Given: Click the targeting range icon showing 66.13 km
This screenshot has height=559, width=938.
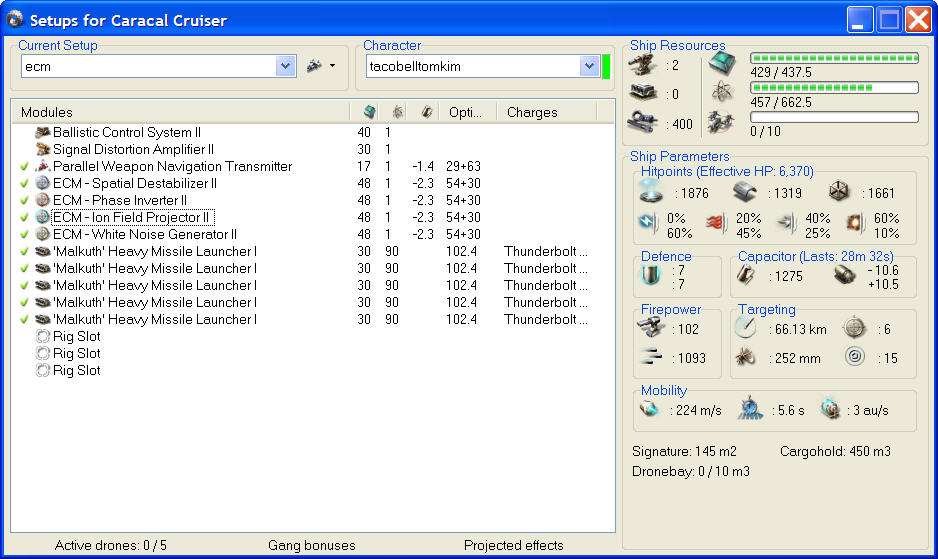Looking at the screenshot, I should point(745,327).
